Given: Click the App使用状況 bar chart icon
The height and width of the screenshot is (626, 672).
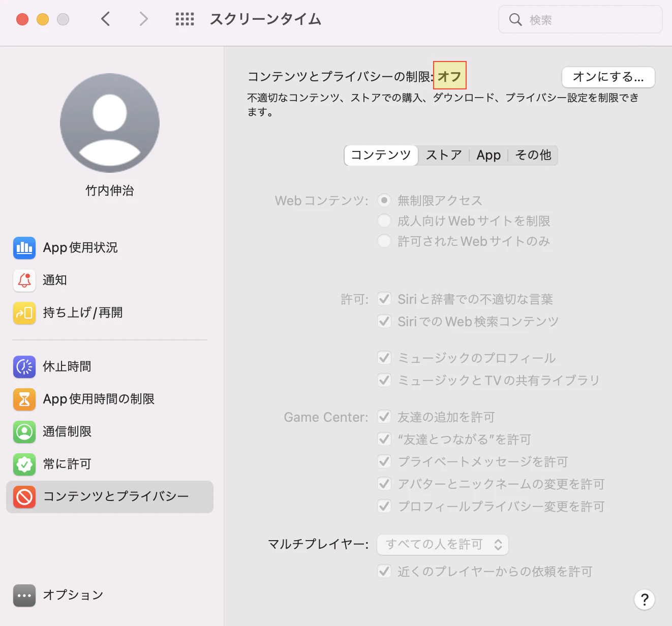Looking at the screenshot, I should coord(24,248).
